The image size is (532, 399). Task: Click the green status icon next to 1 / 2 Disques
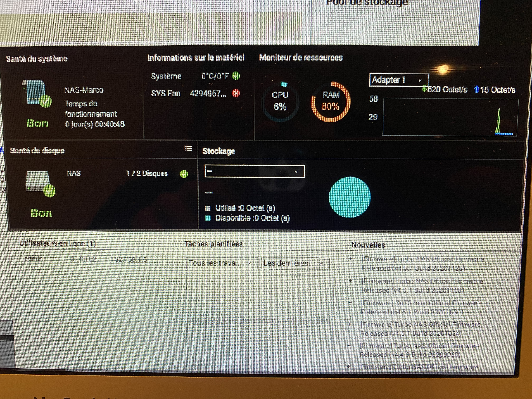point(184,174)
